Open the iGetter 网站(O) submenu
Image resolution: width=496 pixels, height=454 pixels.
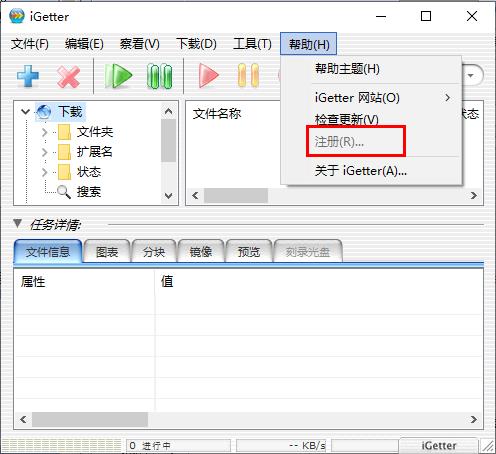click(371, 98)
